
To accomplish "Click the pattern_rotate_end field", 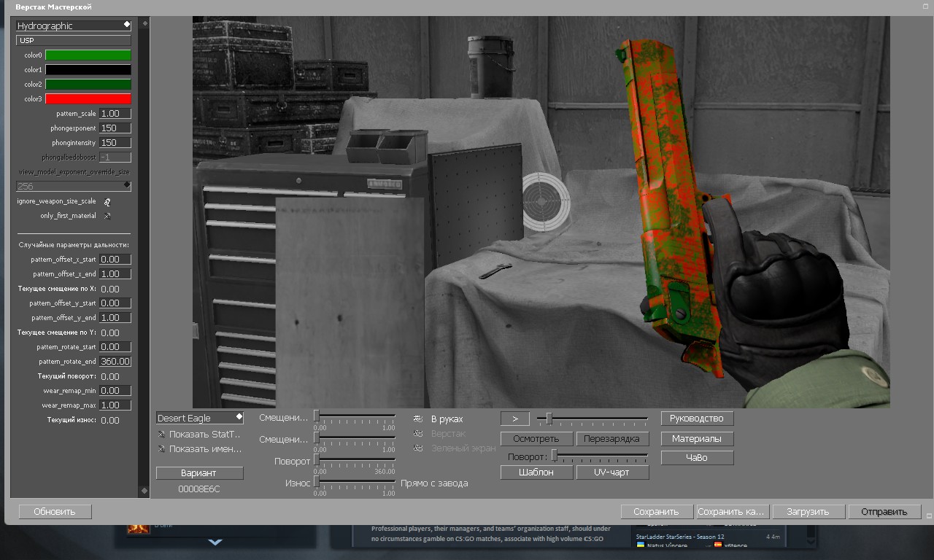I will tap(115, 362).
